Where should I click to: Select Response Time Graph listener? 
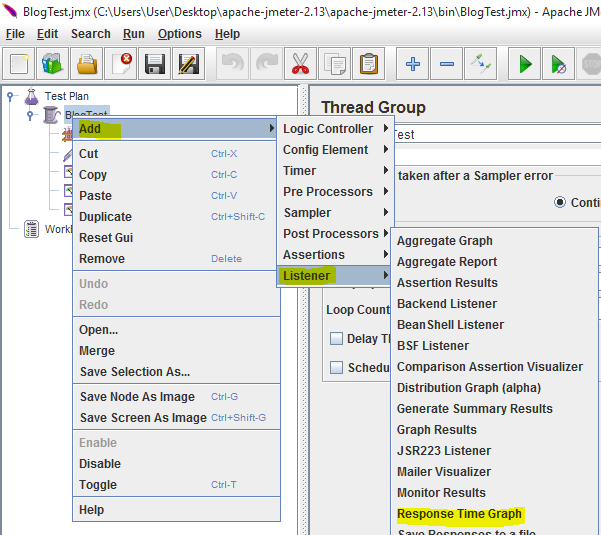tap(494, 514)
